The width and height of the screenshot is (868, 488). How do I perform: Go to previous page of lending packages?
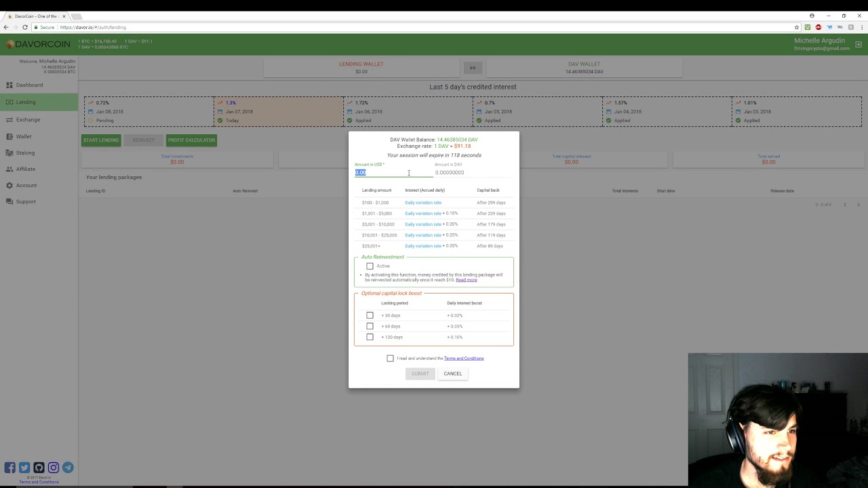coord(844,205)
